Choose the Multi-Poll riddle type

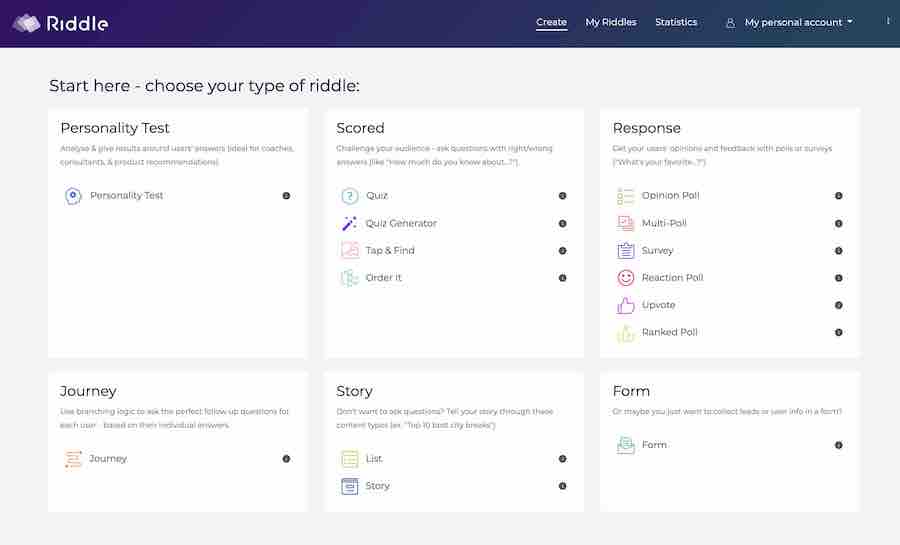click(664, 223)
